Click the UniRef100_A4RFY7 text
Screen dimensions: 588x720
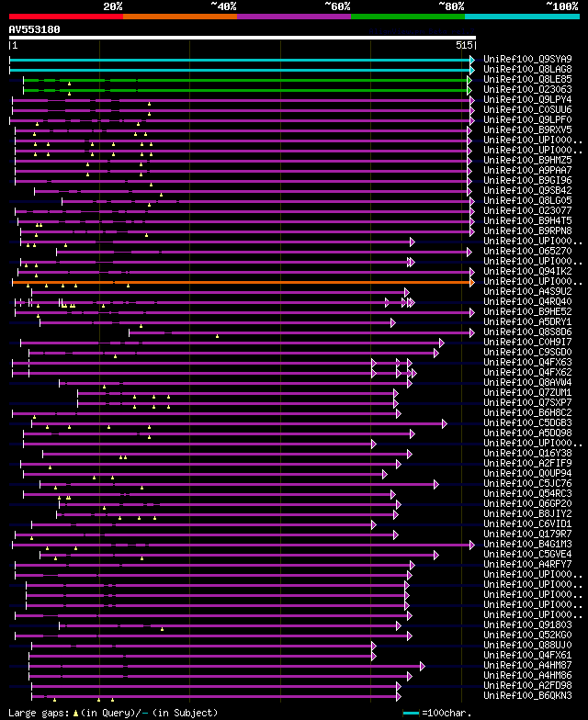527,564
